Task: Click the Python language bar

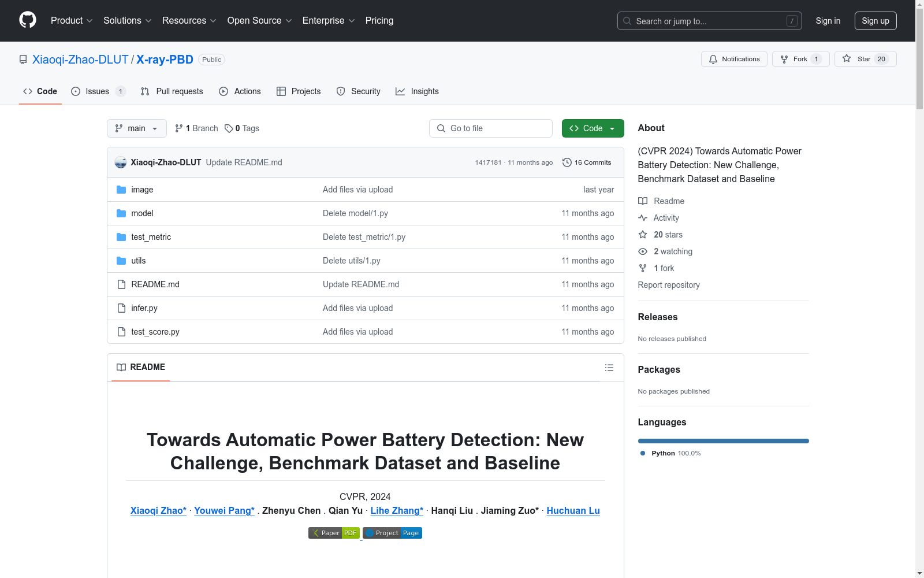Action: pyautogui.click(x=724, y=441)
